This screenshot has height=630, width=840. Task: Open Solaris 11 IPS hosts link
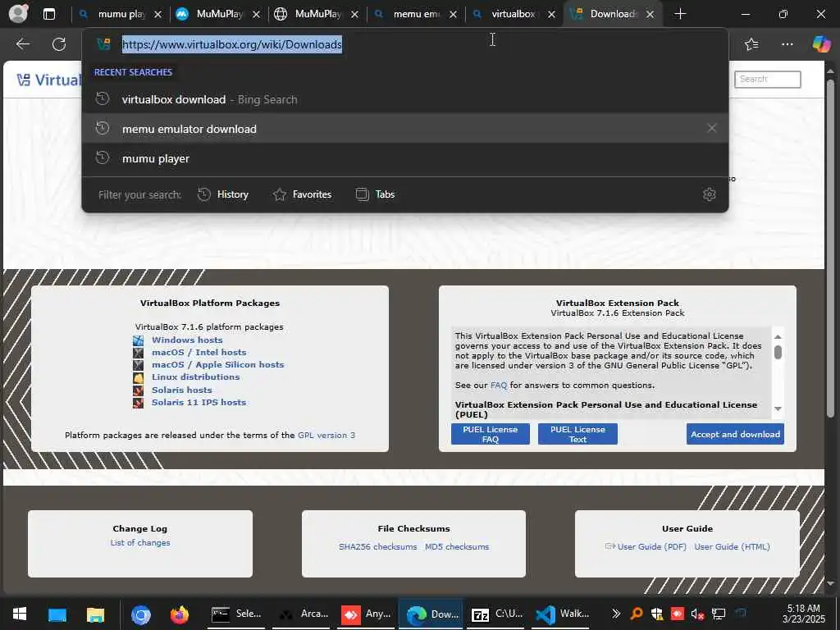click(x=199, y=402)
